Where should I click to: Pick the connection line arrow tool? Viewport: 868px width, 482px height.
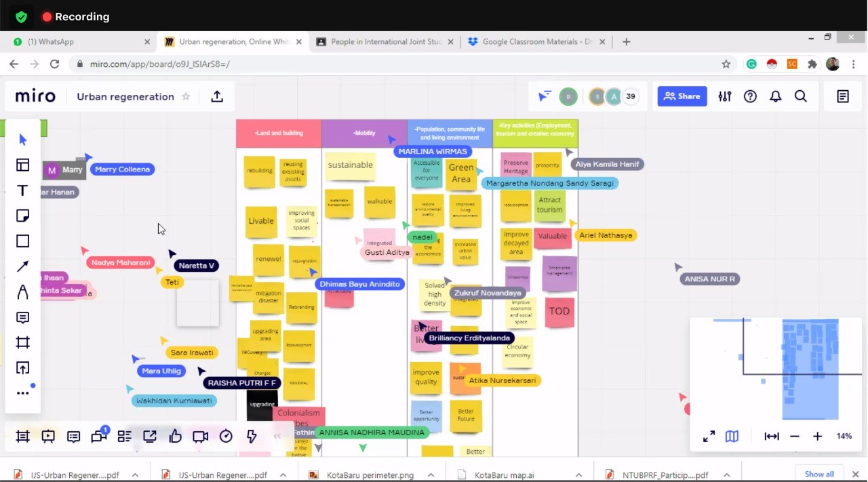pyautogui.click(x=23, y=266)
